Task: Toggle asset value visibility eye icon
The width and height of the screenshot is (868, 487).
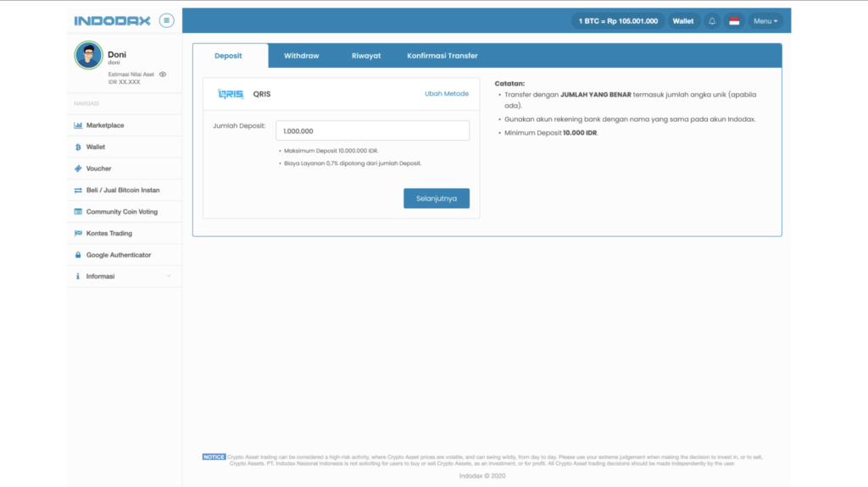Action: [163, 75]
